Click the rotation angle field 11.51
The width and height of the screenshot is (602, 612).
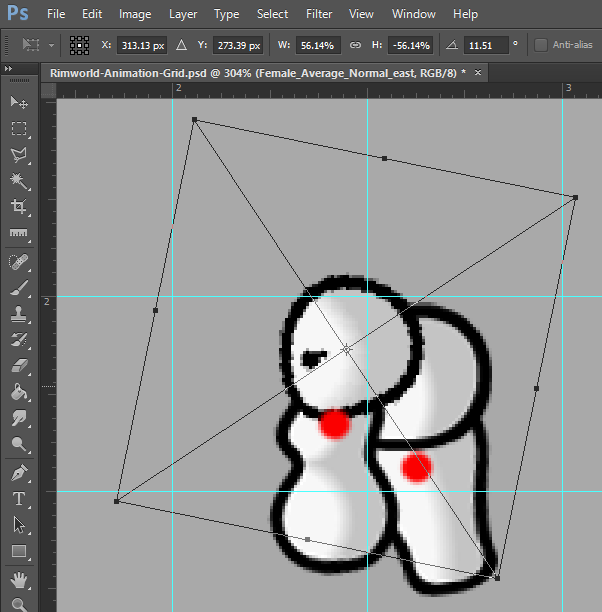[x=486, y=45]
